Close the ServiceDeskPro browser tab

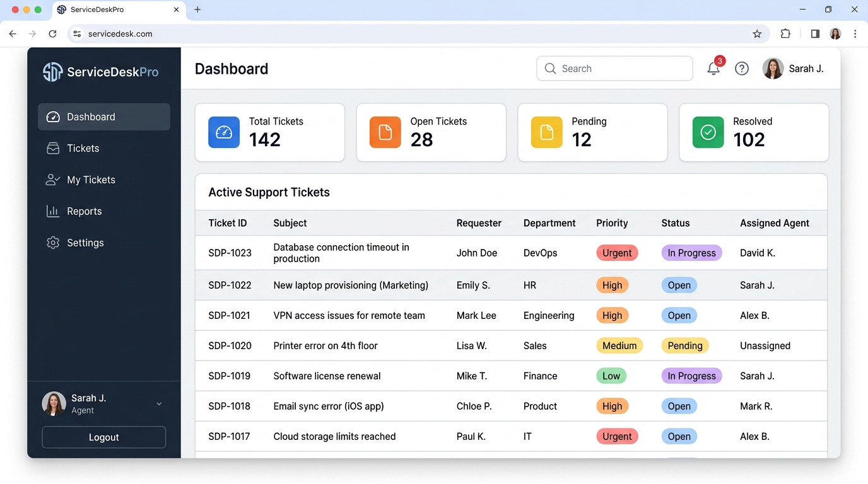coord(177,9)
